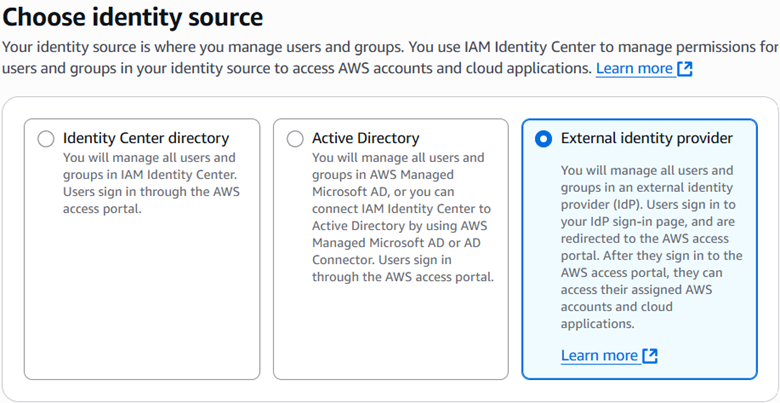Select the External identity provider radio button
Image resolution: width=780 pixels, height=403 pixels.
pos(543,139)
